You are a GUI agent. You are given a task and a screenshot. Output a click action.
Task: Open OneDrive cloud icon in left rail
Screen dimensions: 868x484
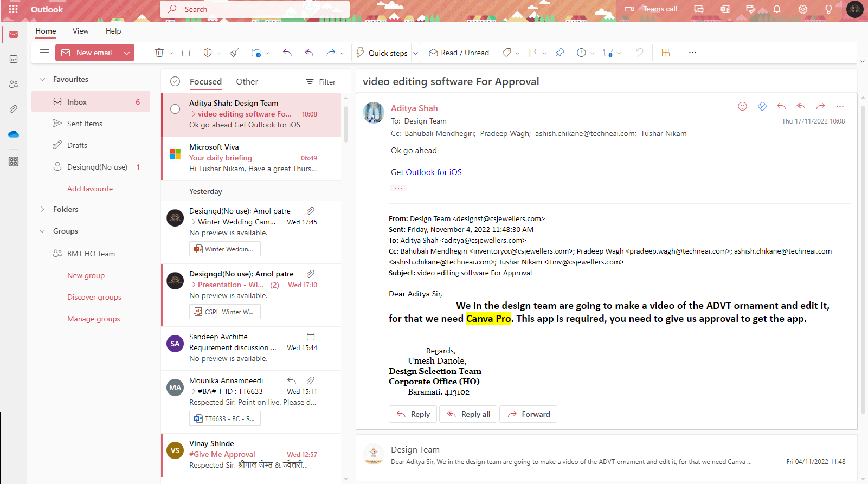(14, 134)
